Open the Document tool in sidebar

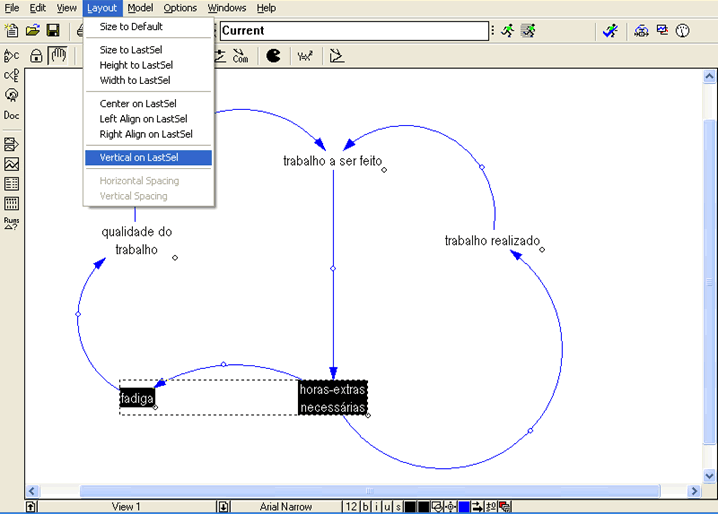(x=12, y=116)
